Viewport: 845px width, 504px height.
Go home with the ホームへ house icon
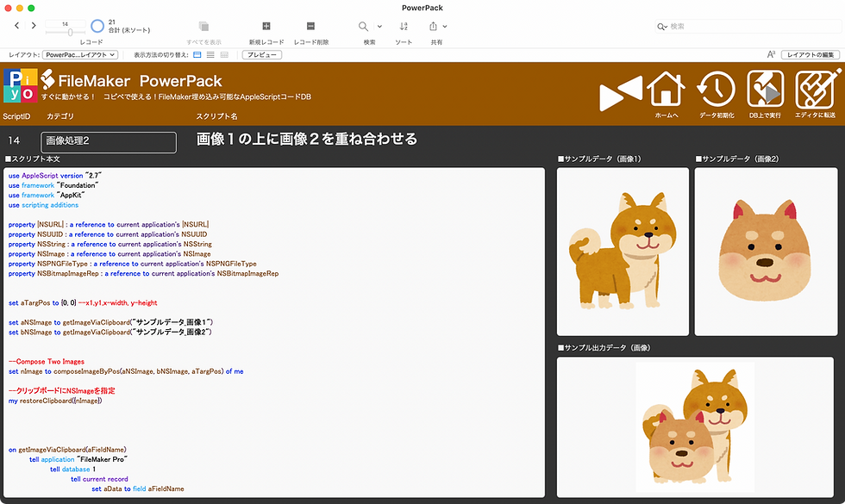(x=666, y=89)
